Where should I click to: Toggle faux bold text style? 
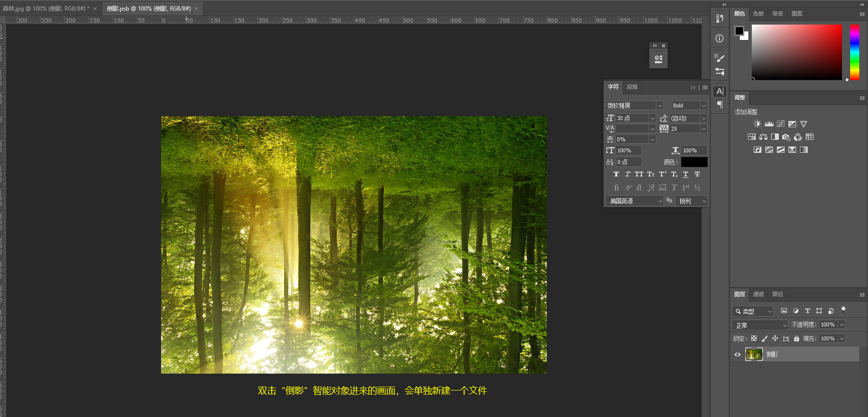[x=616, y=175]
